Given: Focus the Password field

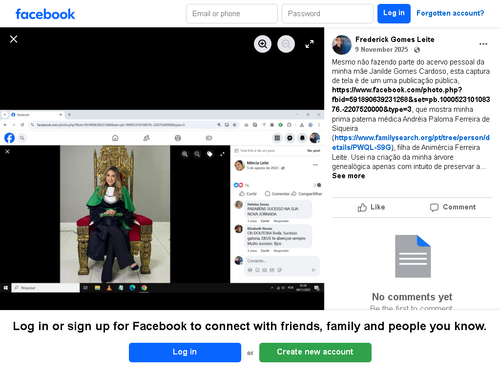Looking at the screenshot, I should 327,14.
